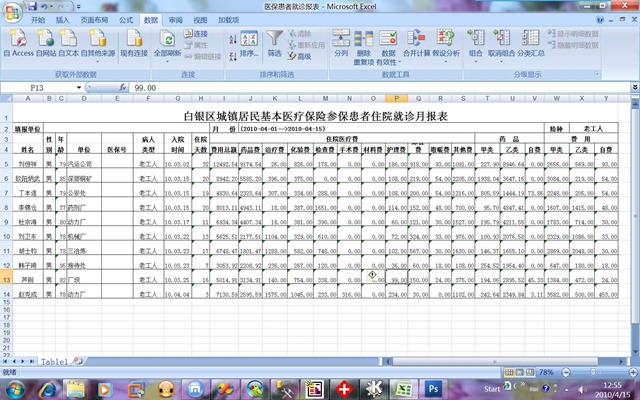Expand the 假设分析 what-if dropdown
The image size is (640, 400).
[446, 53]
